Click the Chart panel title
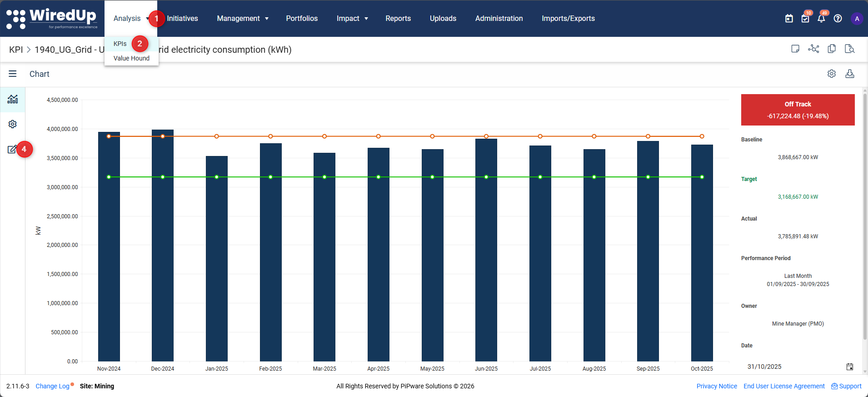The width and height of the screenshot is (868, 397). point(40,74)
